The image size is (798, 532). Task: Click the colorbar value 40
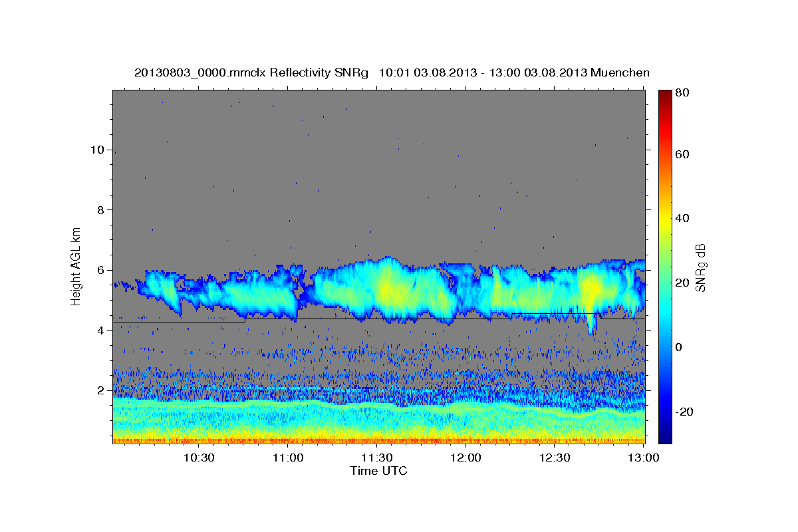tap(682, 218)
